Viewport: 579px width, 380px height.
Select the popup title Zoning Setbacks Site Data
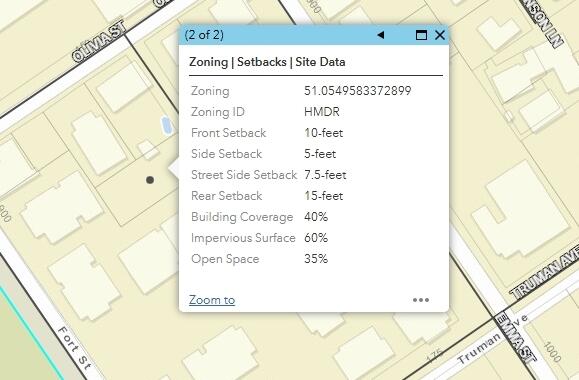(267, 62)
